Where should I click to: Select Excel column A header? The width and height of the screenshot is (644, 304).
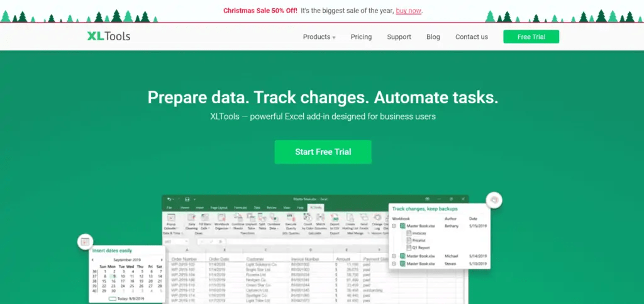(x=187, y=250)
